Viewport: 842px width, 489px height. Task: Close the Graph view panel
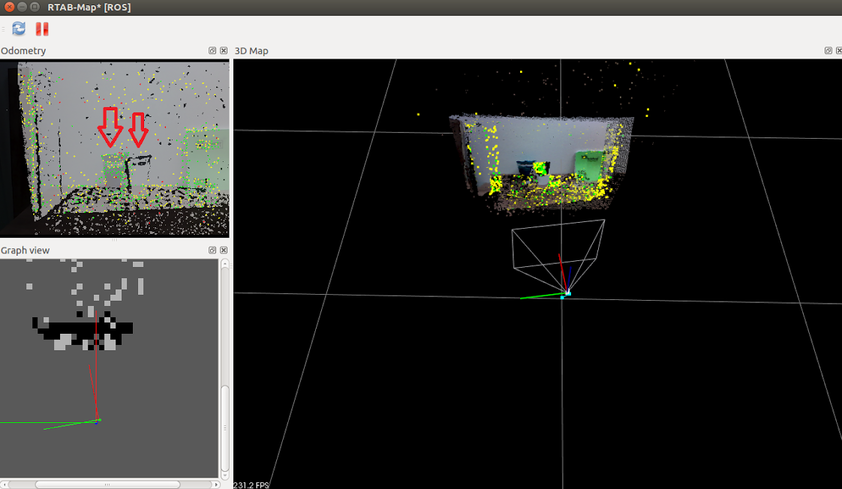tap(224, 250)
